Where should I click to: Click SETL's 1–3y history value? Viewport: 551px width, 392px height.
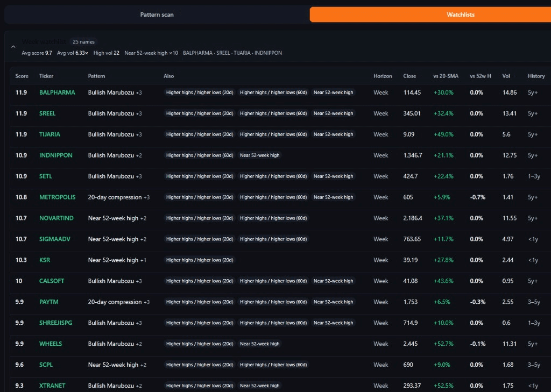point(534,176)
